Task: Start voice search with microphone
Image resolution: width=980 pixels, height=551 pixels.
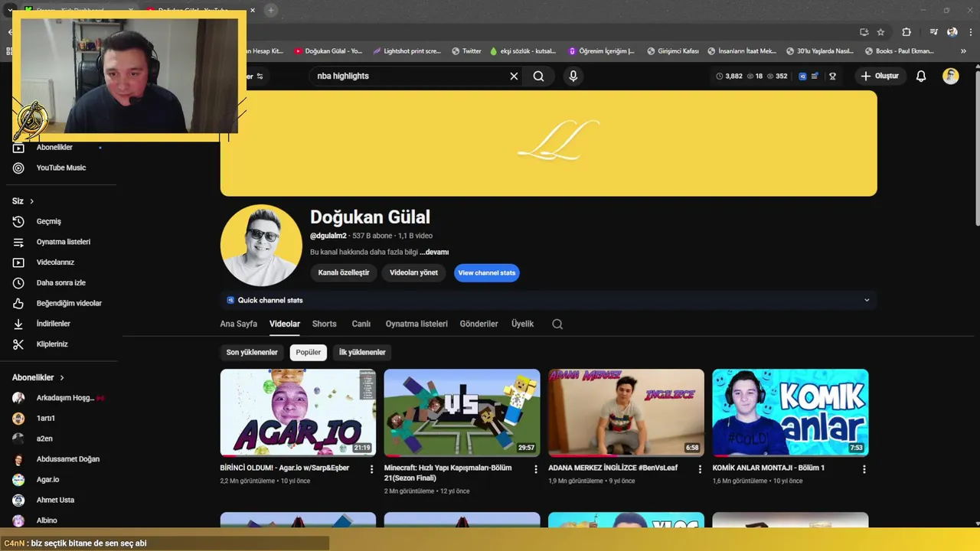Action: pyautogui.click(x=573, y=76)
